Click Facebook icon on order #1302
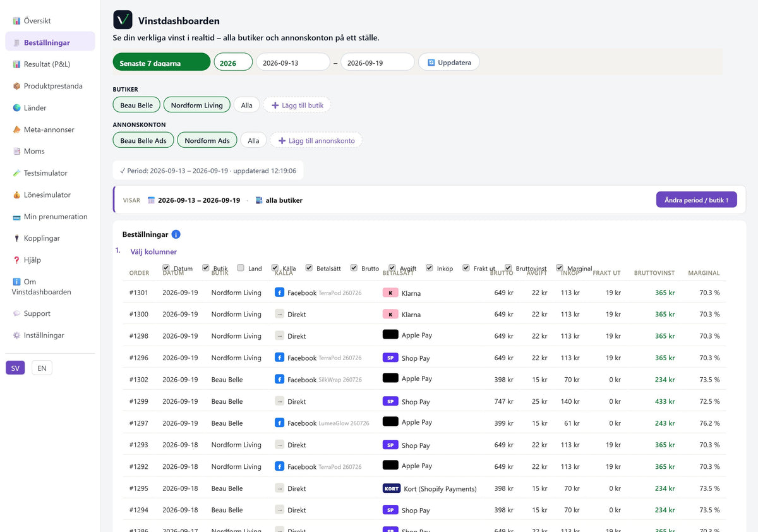Image resolution: width=758 pixels, height=532 pixels. click(279, 379)
